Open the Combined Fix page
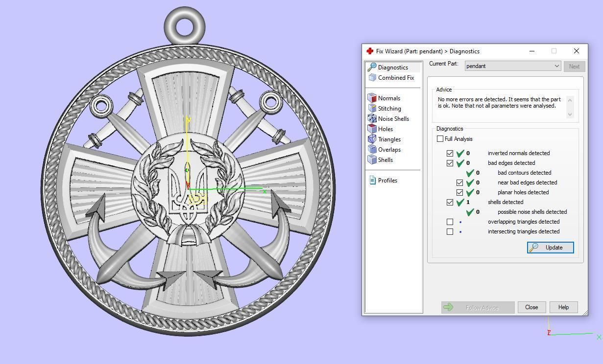The height and width of the screenshot is (364, 603). coord(396,78)
